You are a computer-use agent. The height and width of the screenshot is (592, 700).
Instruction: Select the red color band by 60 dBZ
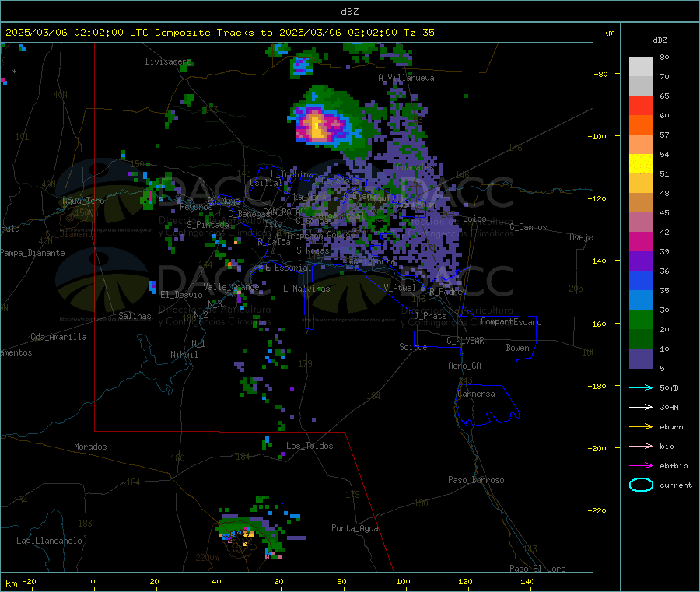(641, 105)
